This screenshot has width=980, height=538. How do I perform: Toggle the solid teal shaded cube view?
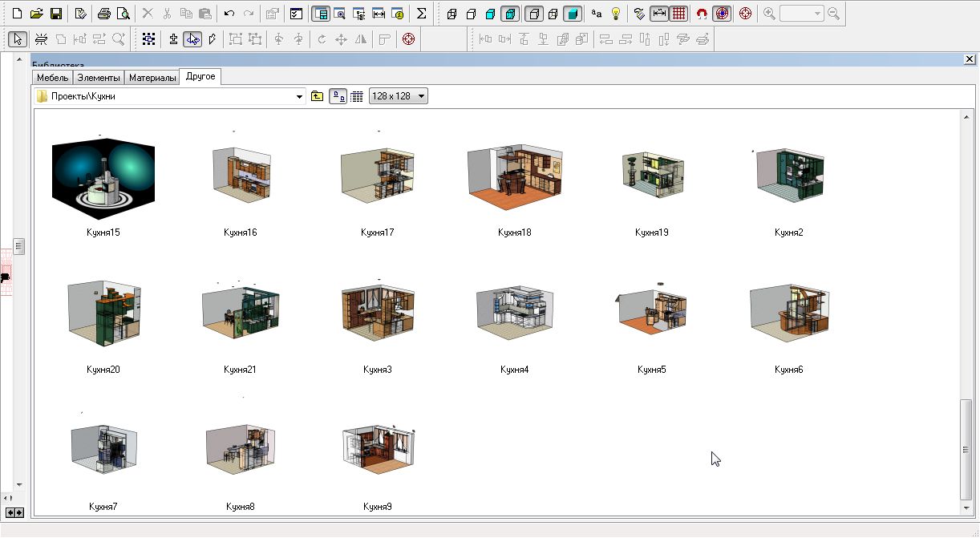(x=572, y=14)
